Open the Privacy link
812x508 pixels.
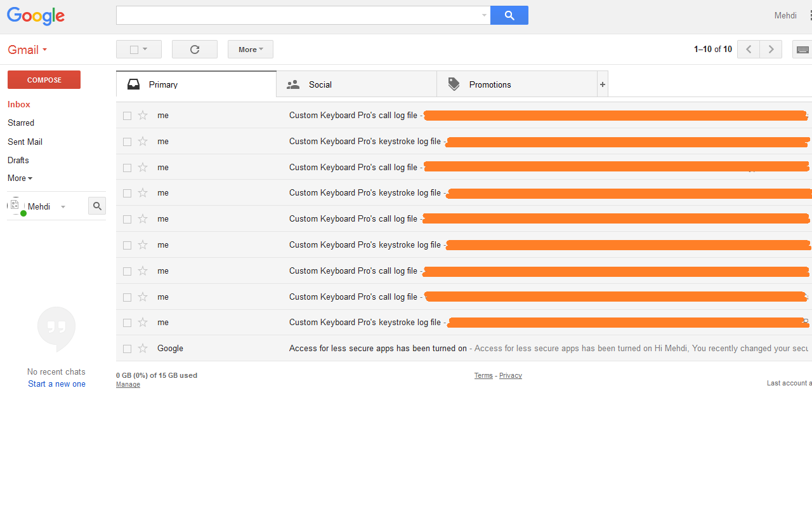[x=511, y=375]
